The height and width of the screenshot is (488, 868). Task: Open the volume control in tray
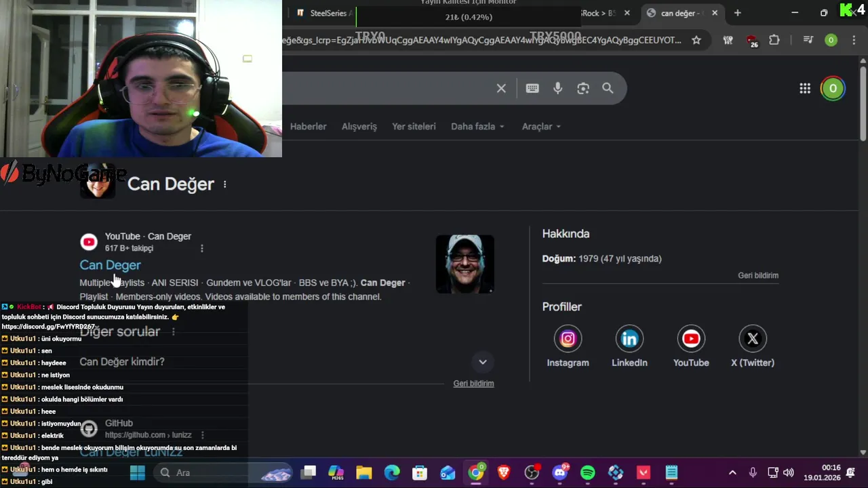pyautogui.click(x=789, y=472)
